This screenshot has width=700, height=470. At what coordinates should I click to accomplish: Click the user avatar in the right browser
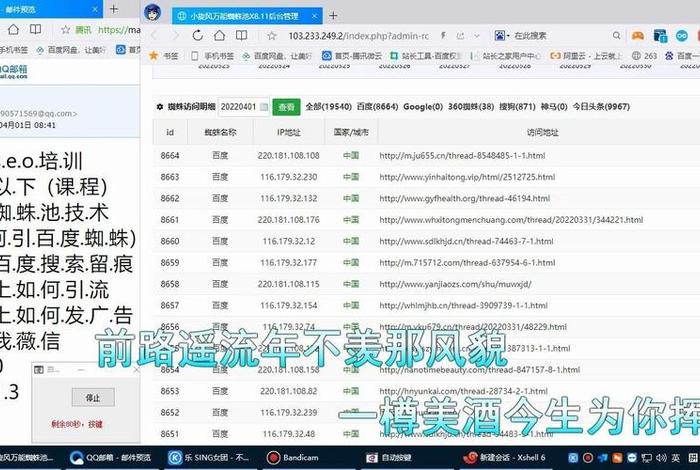click(153, 13)
